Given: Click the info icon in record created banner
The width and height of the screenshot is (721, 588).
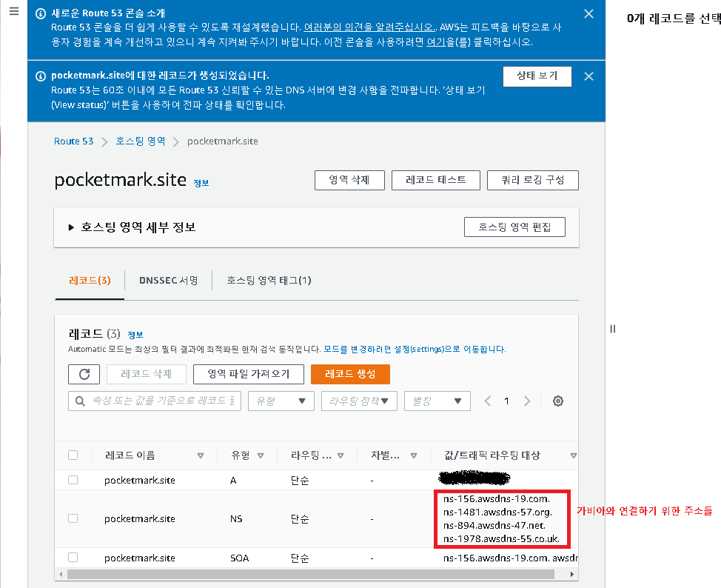Looking at the screenshot, I should [41, 76].
